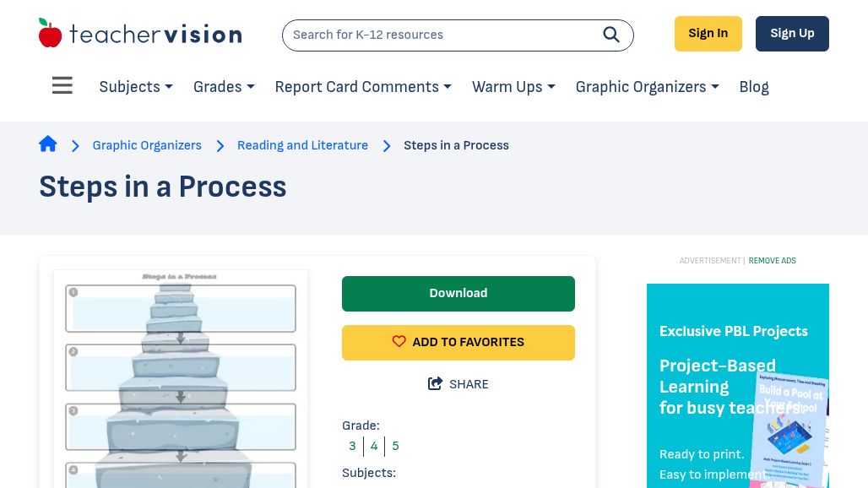Click the search magnifying glass icon
868x488 pixels.
(610, 35)
